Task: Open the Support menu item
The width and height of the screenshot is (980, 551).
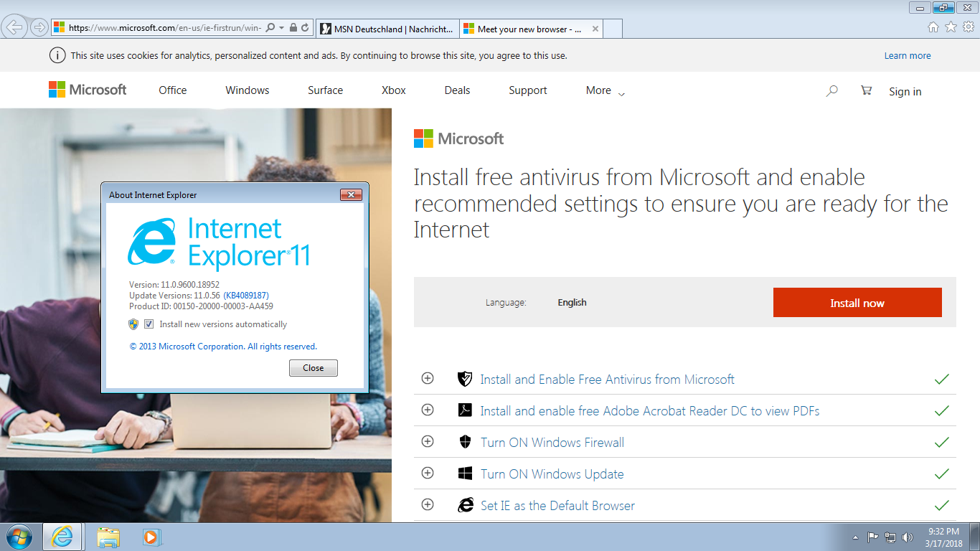Action: point(528,90)
